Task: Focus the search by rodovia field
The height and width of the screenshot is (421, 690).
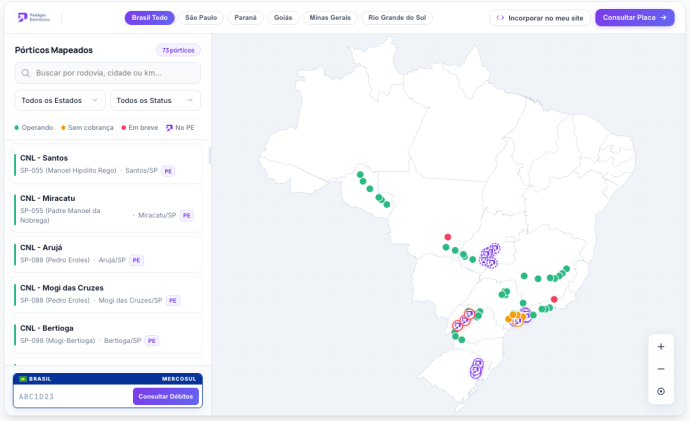Action: [x=108, y=73]
